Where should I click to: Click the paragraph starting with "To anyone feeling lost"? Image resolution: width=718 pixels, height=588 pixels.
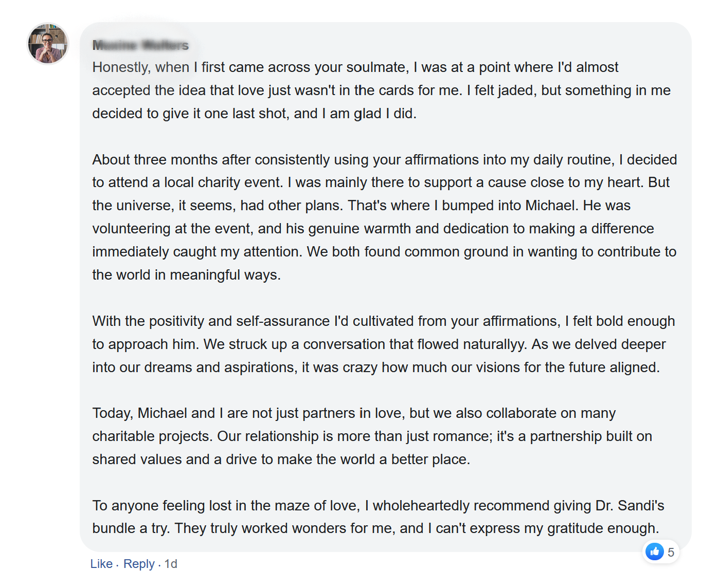pos(378,517)
